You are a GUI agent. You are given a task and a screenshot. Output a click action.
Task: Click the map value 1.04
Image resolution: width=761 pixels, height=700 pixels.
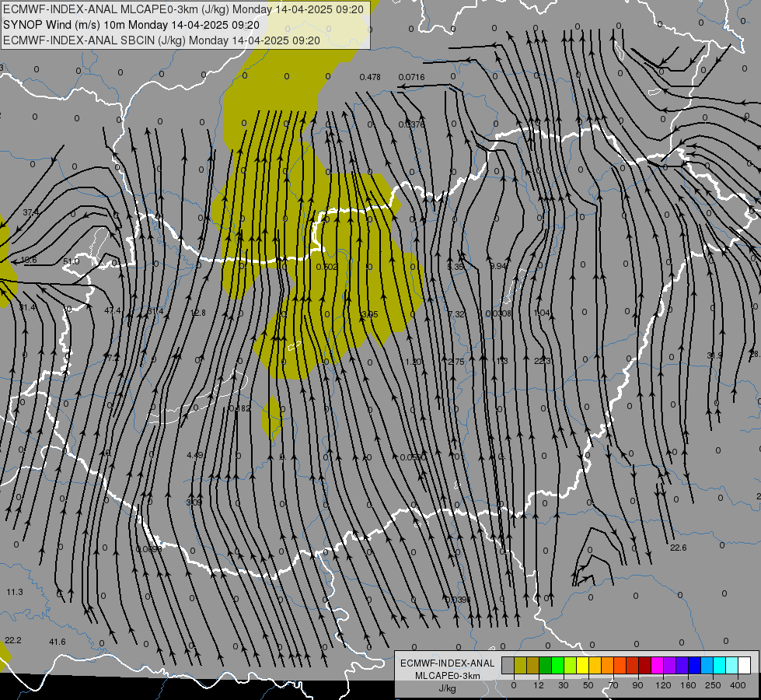click(x=542, y=313)
